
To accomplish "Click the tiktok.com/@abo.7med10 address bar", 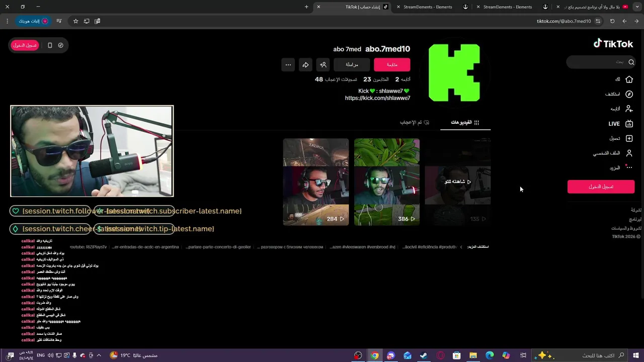I will [x=563, y=21].
